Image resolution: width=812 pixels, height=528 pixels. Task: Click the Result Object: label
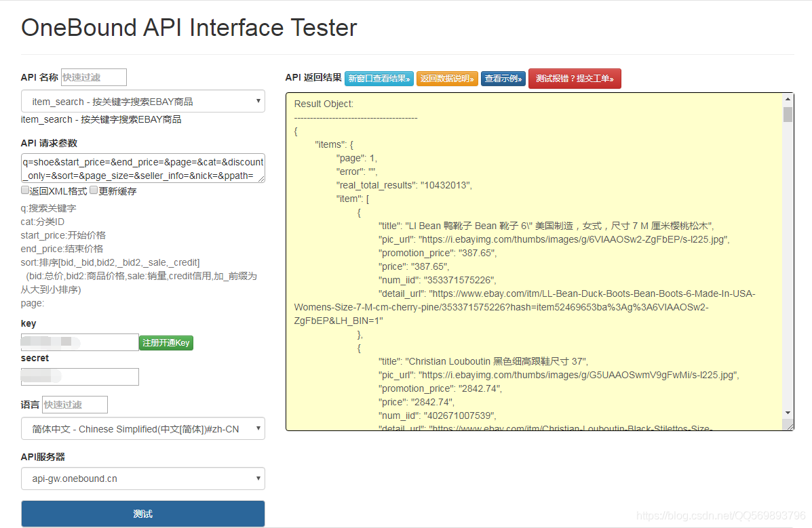click(x=324, y=104)
